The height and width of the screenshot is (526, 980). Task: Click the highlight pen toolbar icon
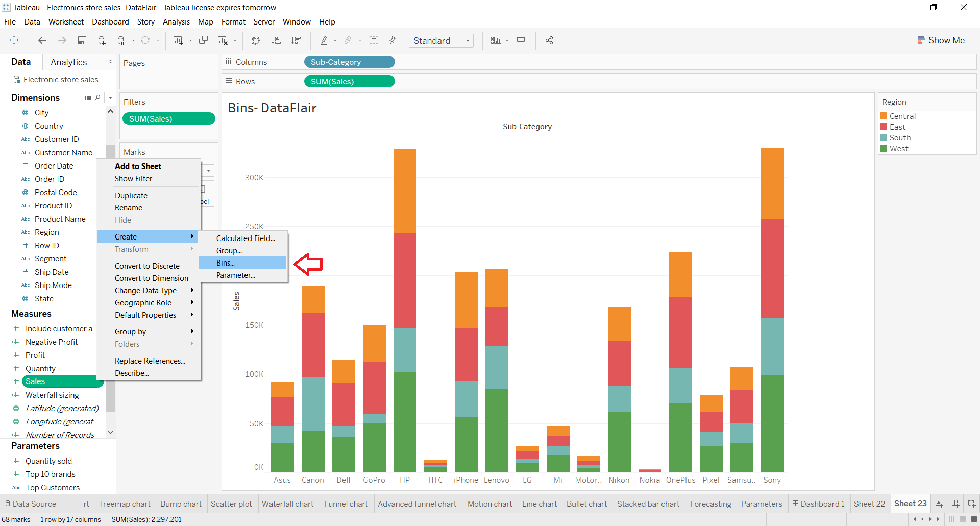coord(324,40)
